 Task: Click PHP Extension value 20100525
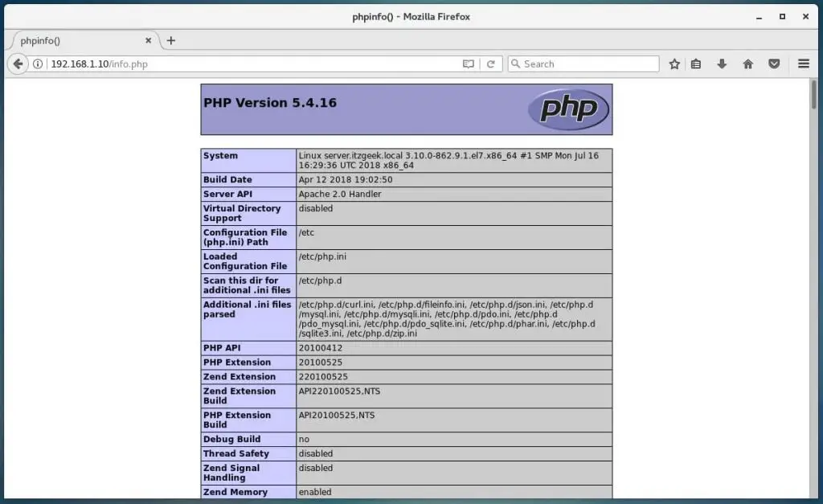click(320, 363)
